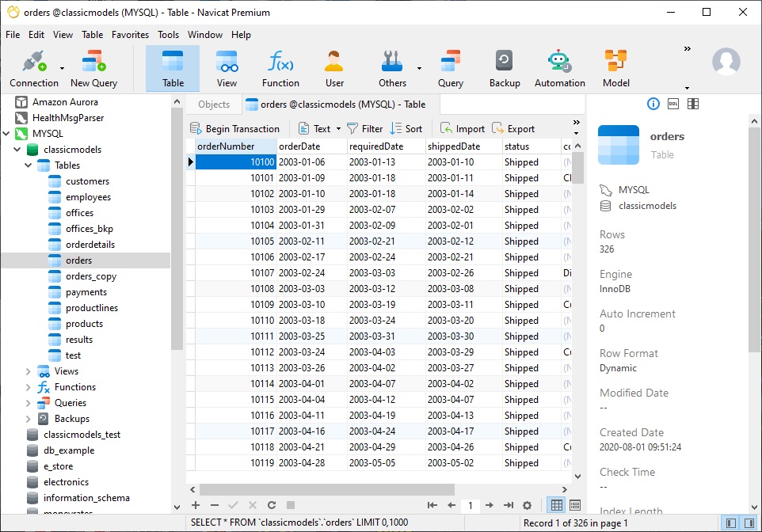Collapse the classicmodels database node
Screen dimensions: 762x532
pos(17,149)
